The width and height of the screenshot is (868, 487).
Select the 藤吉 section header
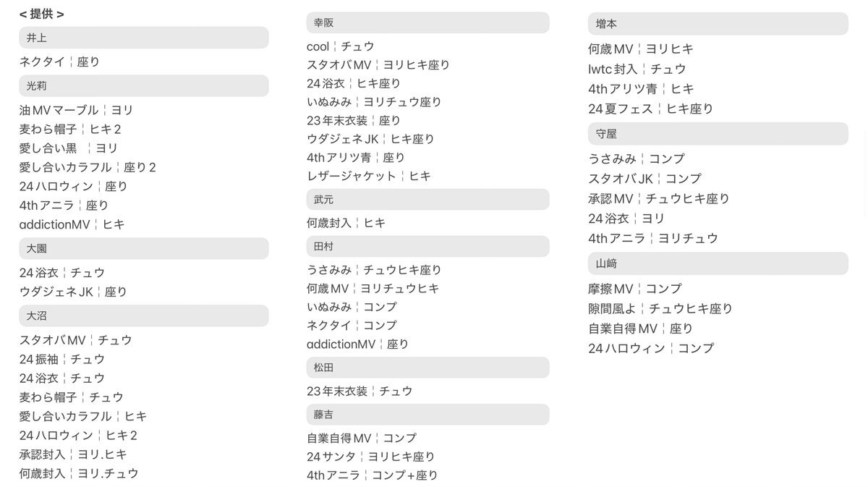coord(427,415)
